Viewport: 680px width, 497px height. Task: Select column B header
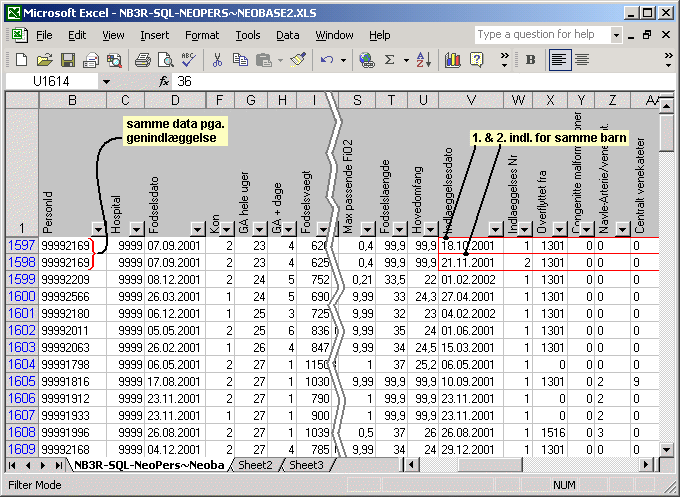[x=72, y=100]
